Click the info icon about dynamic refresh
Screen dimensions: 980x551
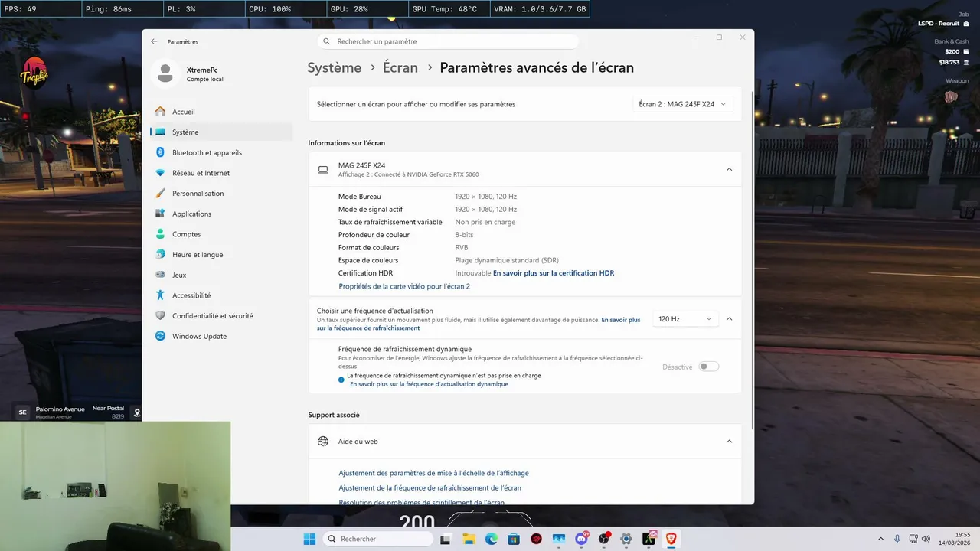pos(341,380)
